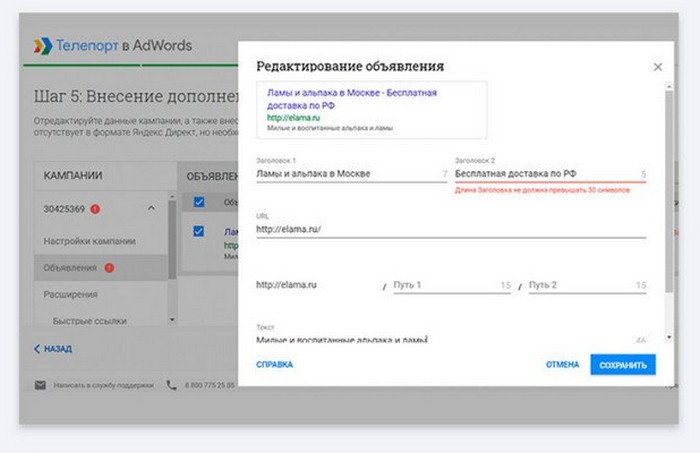
Task: Click the Редактирование объявления dialog title
Action: pyautogui.click(x=350, y=66)
